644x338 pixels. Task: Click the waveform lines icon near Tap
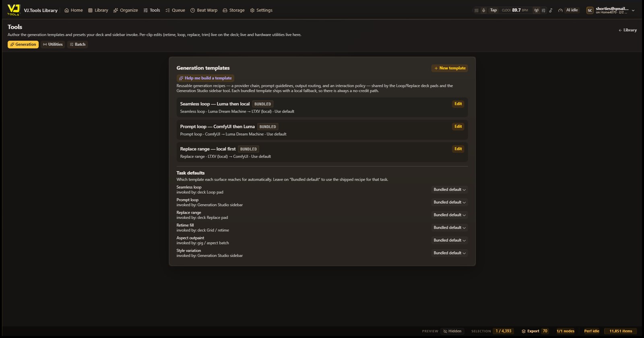(x=477, y=10)
